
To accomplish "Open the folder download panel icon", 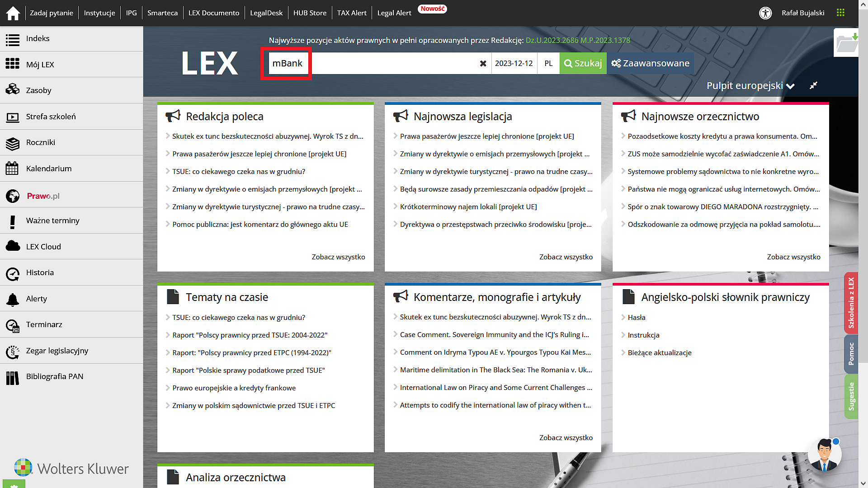I will [846, 43].
